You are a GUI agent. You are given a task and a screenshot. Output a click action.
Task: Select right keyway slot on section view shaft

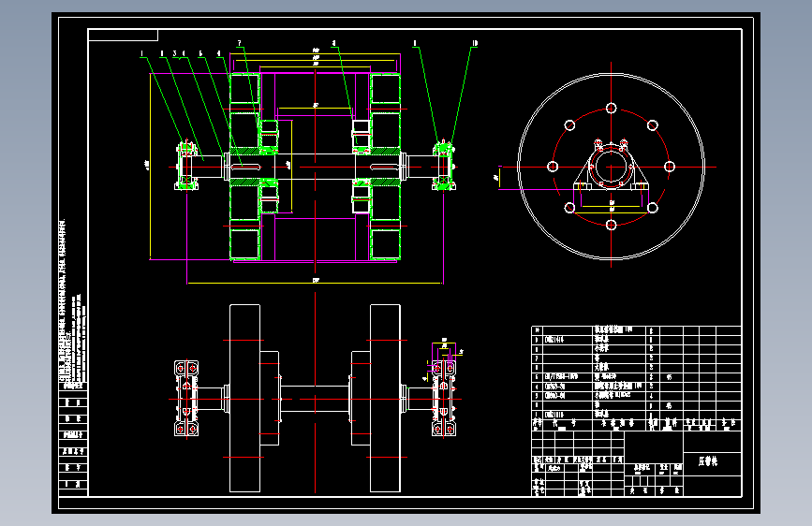pos(385,167)
